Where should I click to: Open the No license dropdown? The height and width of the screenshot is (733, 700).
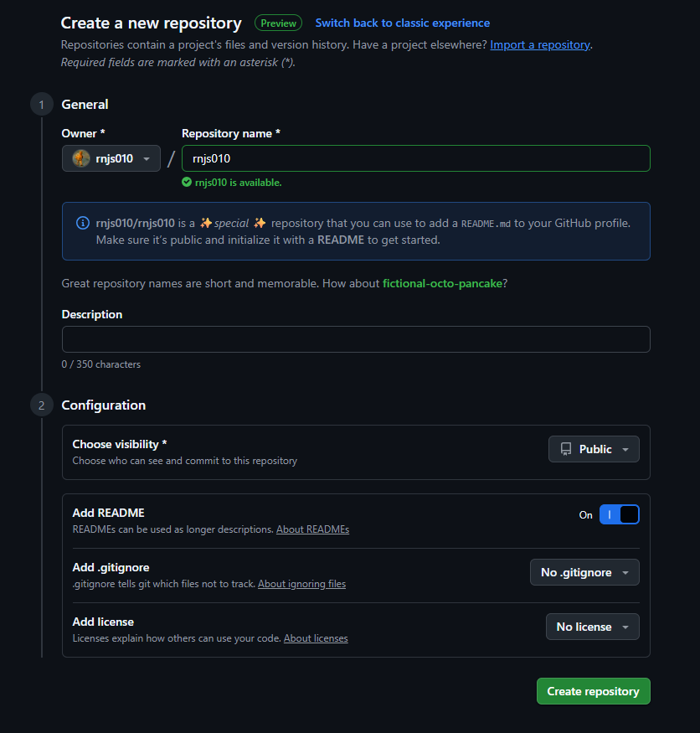click(x=592, y=627)
